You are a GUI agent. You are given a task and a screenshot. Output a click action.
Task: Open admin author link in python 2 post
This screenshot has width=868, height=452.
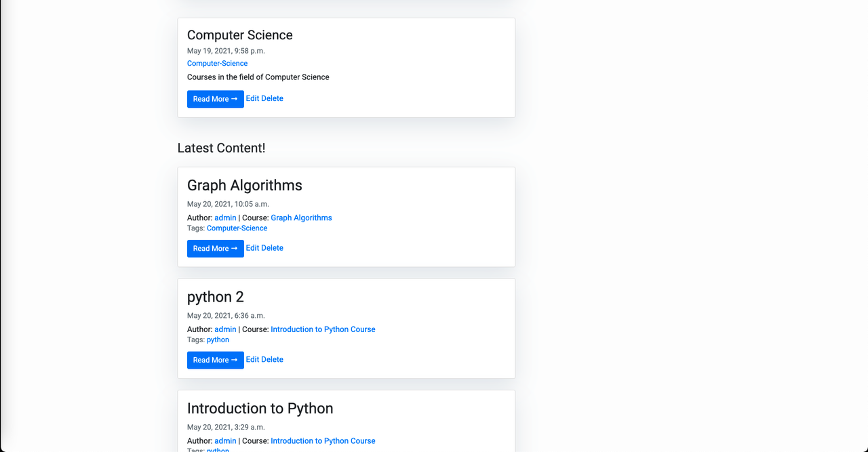tap(225, 329)
